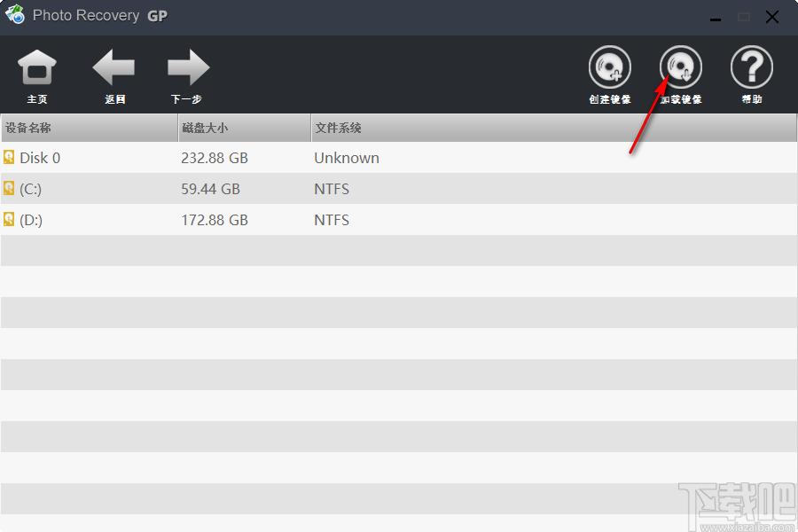Sort by the 文件系统 column header
The height and width of the screenshot is (532, 798).
(x=553, y=128)
